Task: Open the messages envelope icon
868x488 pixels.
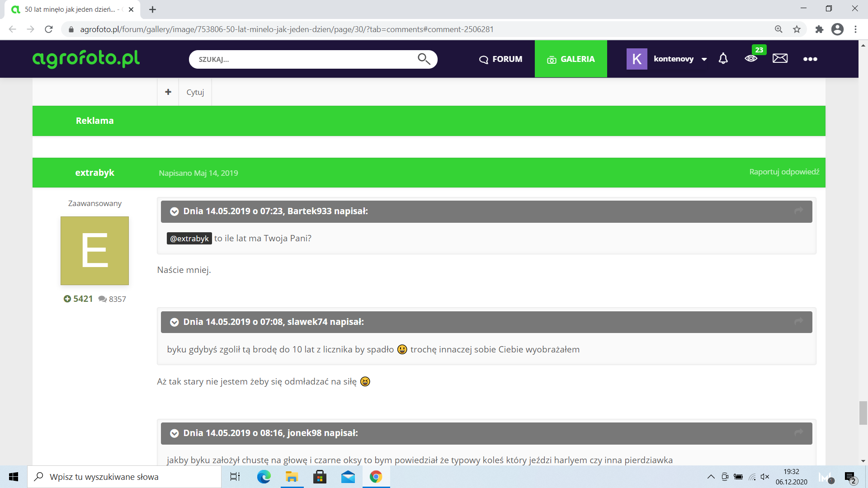Action: point(780,59)
